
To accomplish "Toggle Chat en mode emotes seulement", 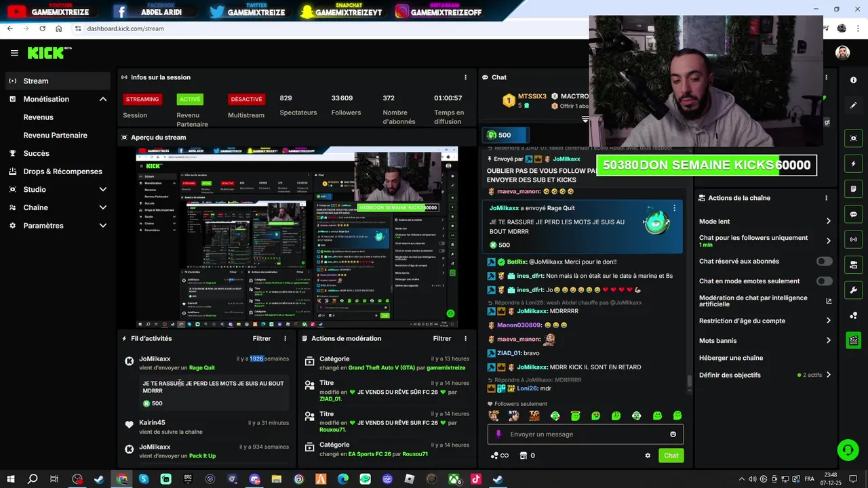I will click(x=825, y=281).
